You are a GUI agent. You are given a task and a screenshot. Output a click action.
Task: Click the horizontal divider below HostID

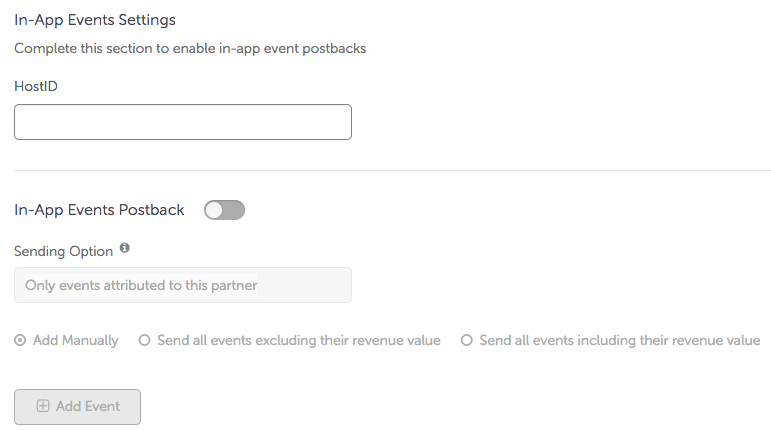(392, 171)
